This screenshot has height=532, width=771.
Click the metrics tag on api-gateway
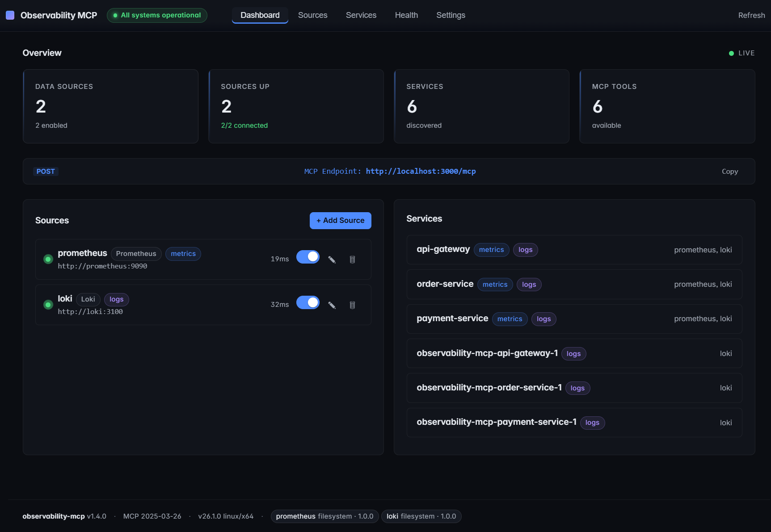(x=492, y=250)
